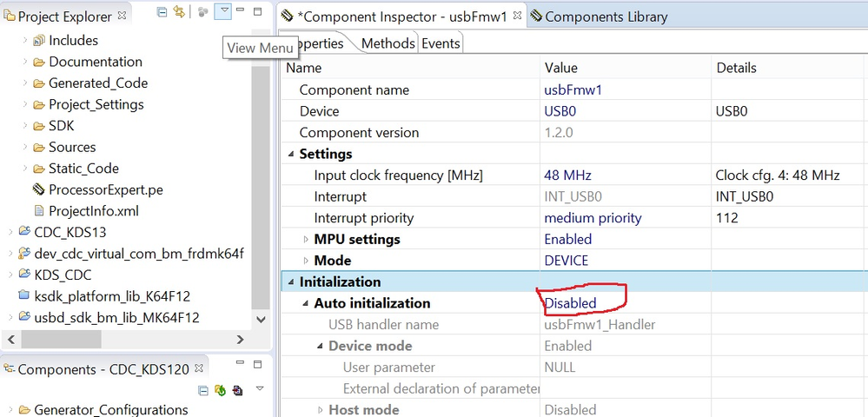Select ProjectInfo.xml file
This screenshot has width=868, height=417.
coord(93,211)
